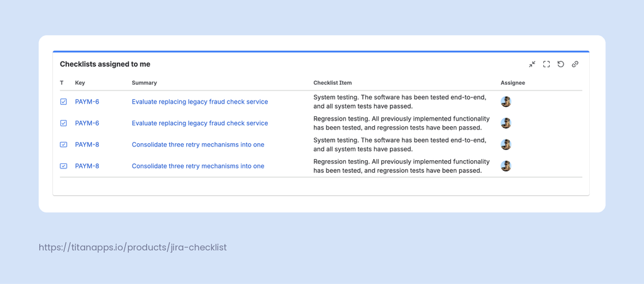Minimize the Checklists assigned to me gadget
The width and height of the screenshot is (644, 284).
coord(532,64)
